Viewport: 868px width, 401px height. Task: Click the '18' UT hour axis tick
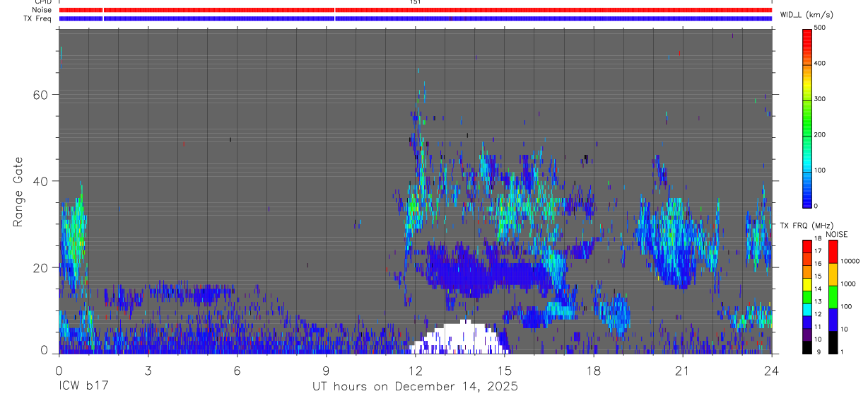coord(594,369)
